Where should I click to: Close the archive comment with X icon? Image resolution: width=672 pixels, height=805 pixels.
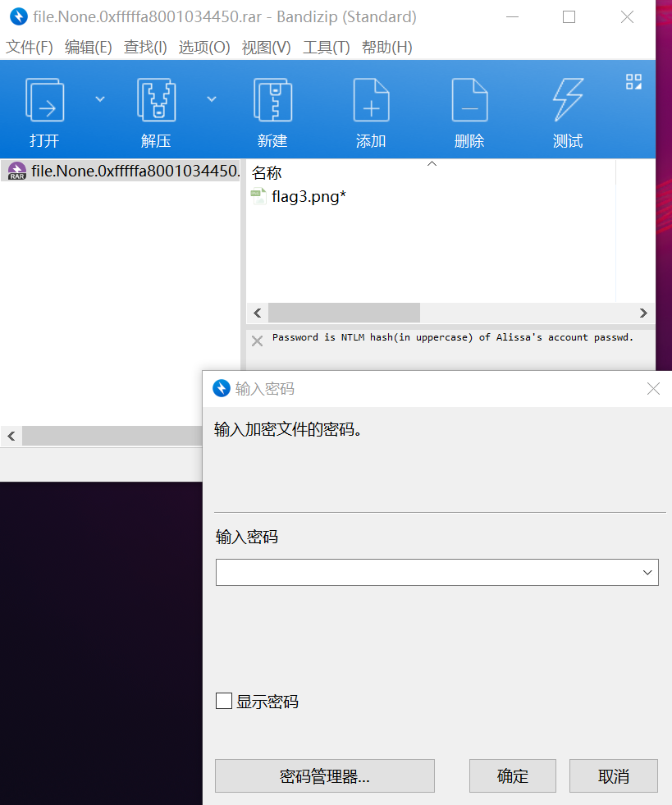tap(257, 341)
